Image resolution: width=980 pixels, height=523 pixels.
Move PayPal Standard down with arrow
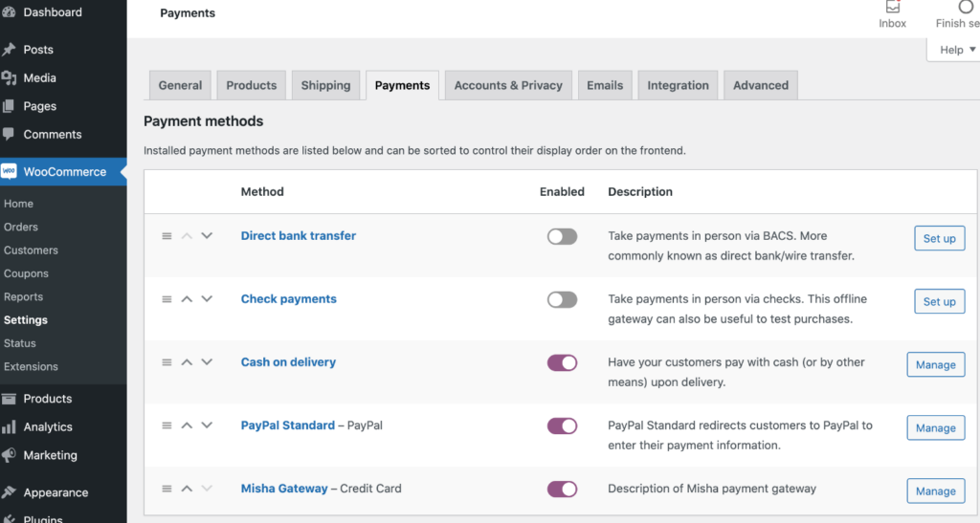click(207, 425)
